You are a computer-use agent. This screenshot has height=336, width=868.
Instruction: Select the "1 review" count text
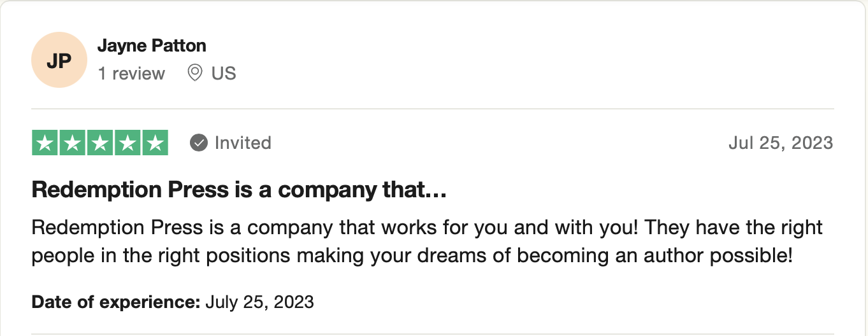pos(131,74)
